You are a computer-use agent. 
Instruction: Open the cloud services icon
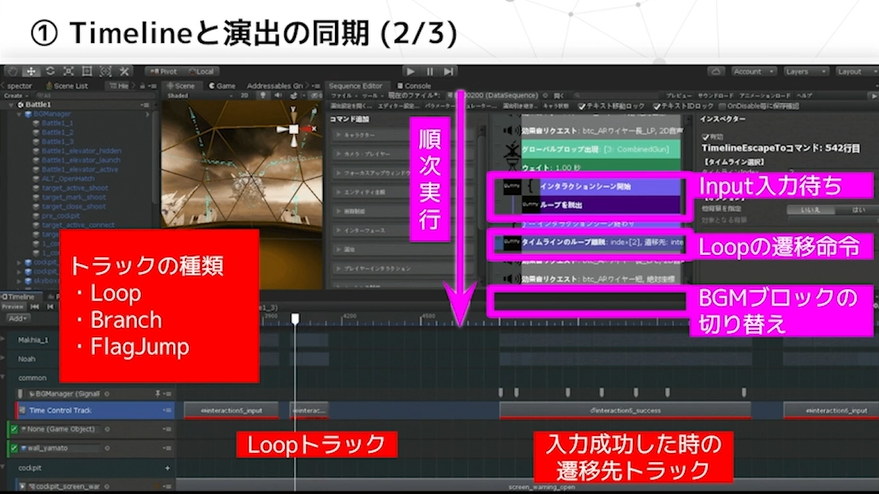[x=715, y=71]
